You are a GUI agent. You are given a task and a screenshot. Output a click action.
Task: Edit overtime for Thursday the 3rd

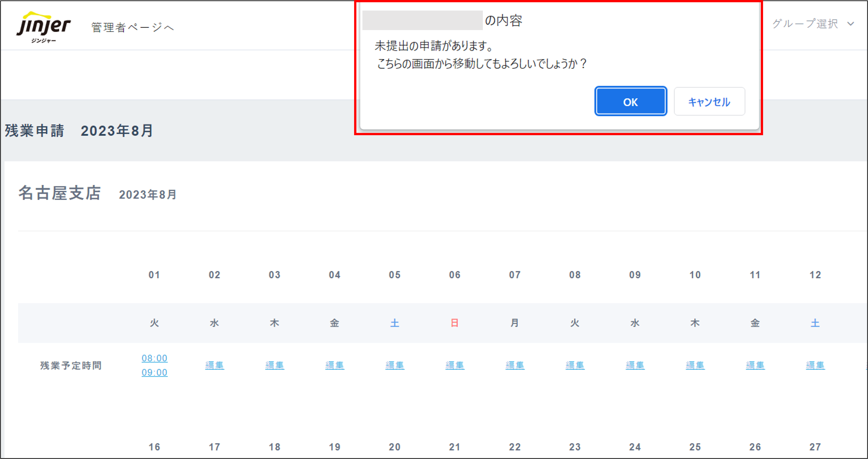coord(274,365)
